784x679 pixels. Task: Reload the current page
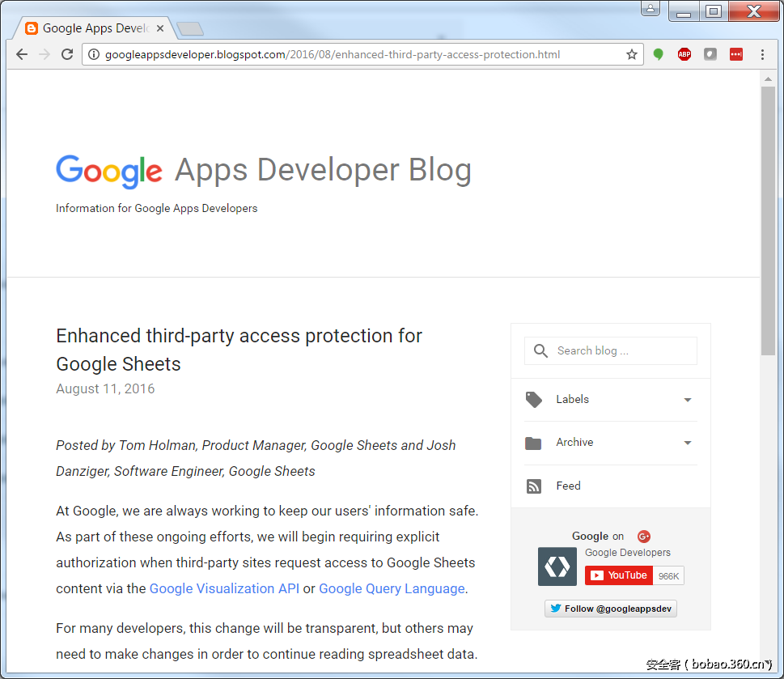tap(67, 54)
